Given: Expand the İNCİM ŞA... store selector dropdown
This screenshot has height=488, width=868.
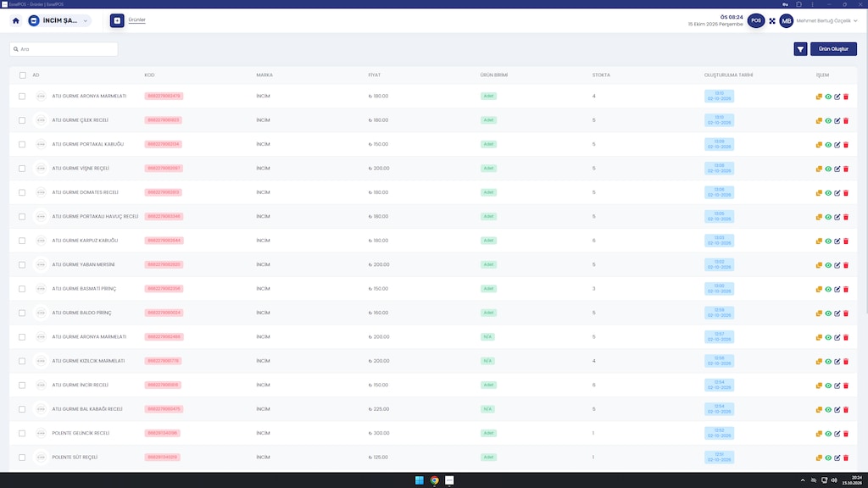Looking at the screenshot, I should 58,21.
